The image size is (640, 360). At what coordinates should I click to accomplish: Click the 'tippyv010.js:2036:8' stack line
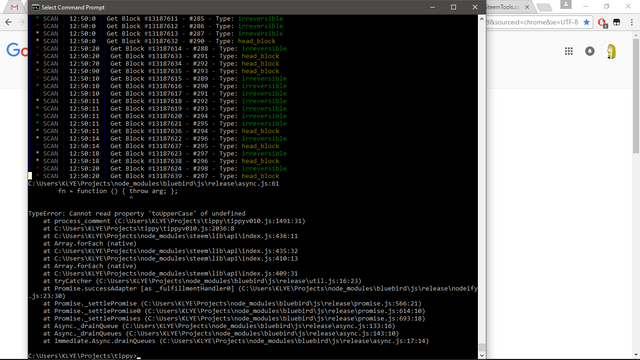coord(139,229)
